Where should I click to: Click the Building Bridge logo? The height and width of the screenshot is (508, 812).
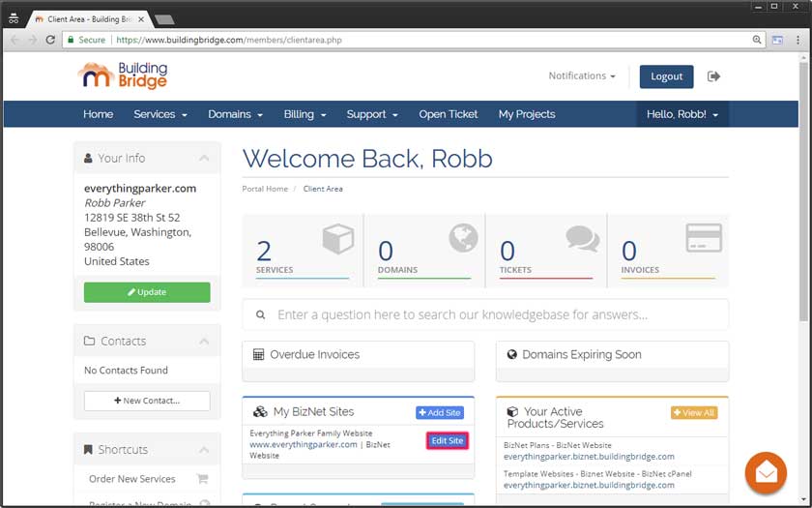pyautogui.click(x=122, y=75)
